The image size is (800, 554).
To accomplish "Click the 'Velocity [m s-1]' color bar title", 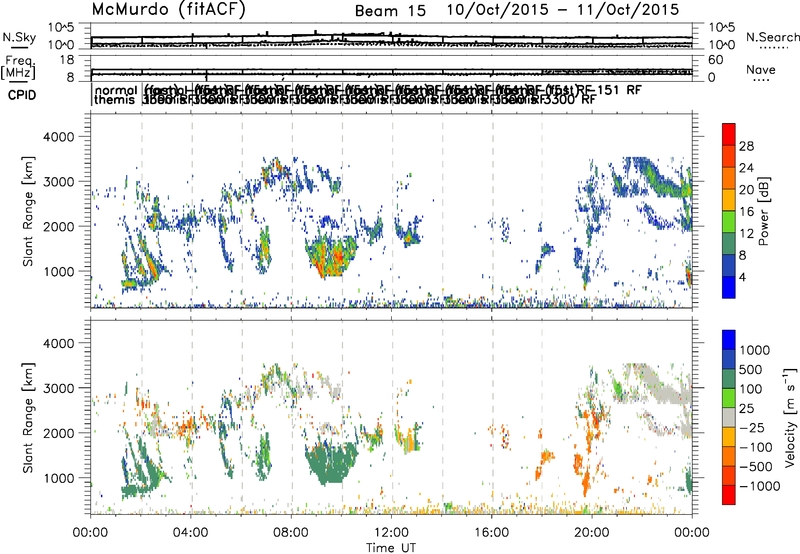I will tap(790, 417).
